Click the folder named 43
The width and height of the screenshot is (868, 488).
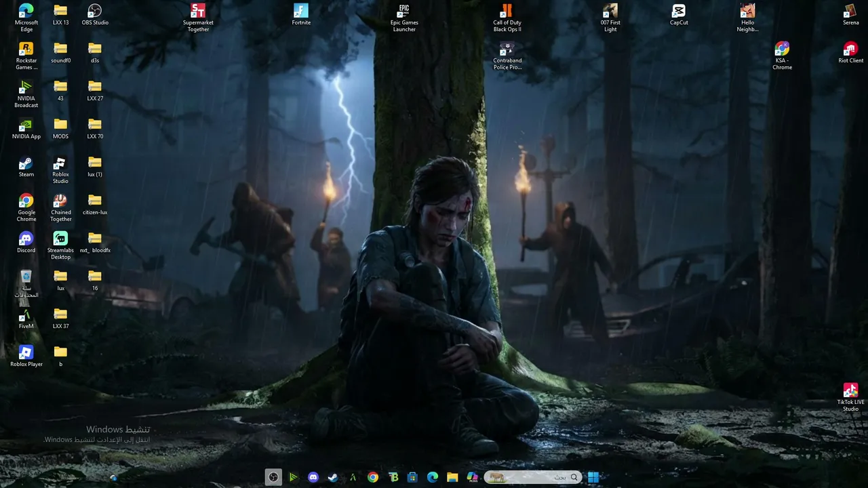tap(60, 90)
